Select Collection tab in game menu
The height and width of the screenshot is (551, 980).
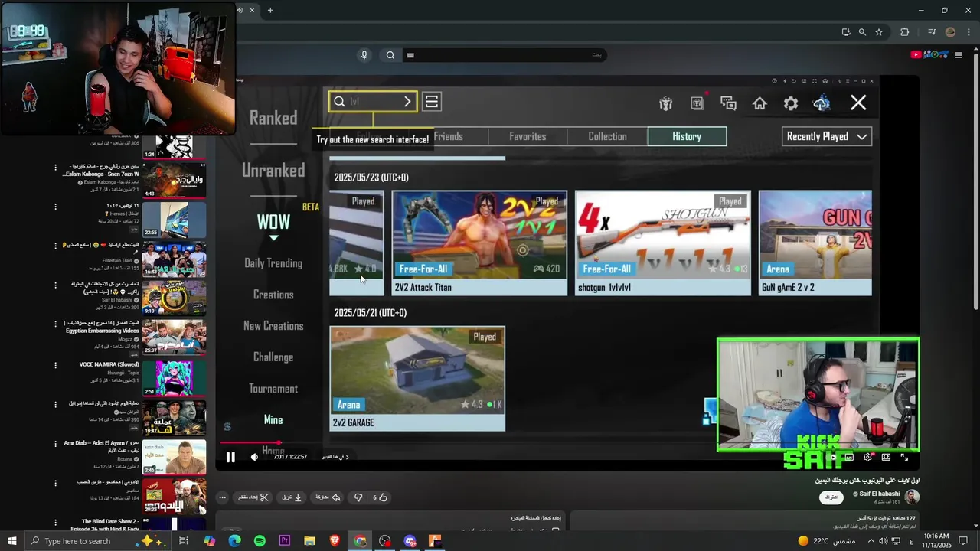pos(607,136)
